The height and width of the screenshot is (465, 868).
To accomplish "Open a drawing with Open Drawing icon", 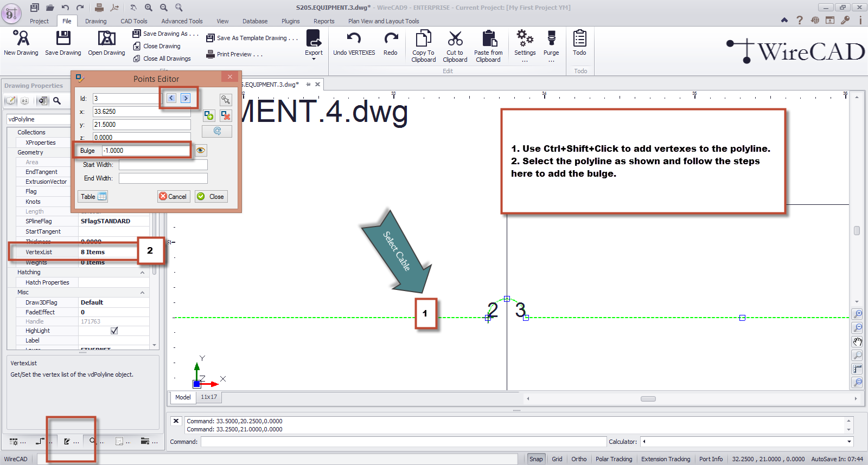I will pos(106,38).
